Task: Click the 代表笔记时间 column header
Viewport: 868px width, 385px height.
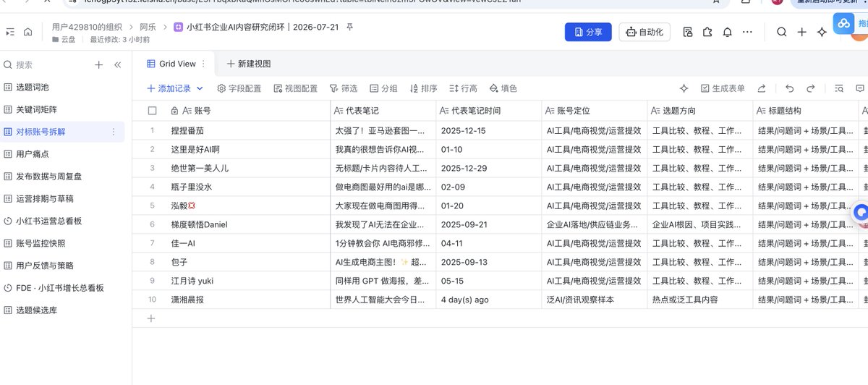Action: tap(488, 111)
